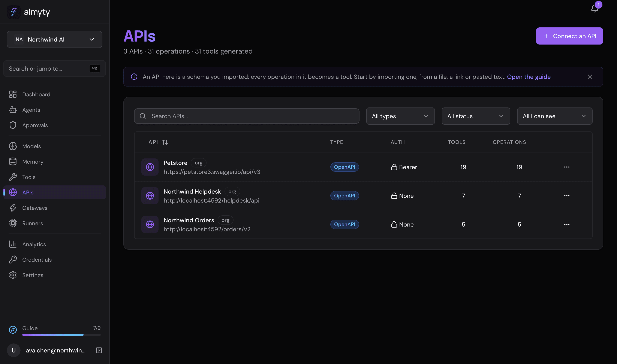Expand the All status filter
617x364 pixels.
point(476,116)
